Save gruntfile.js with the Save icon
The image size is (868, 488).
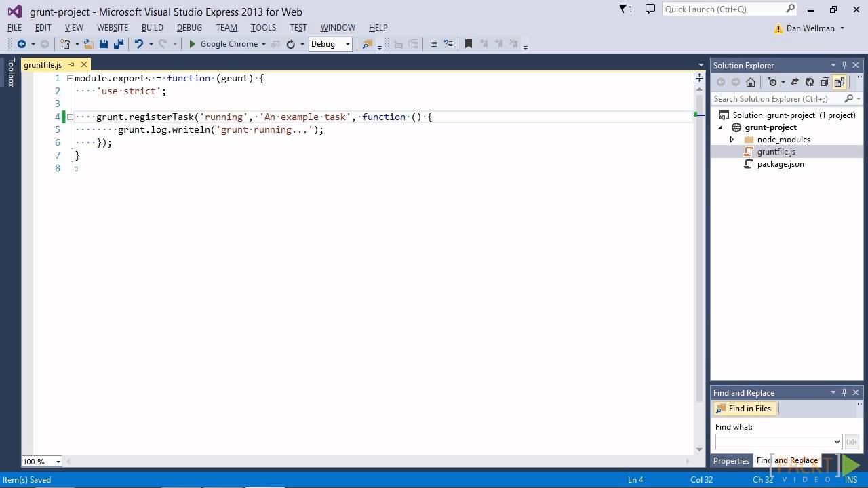104,44
